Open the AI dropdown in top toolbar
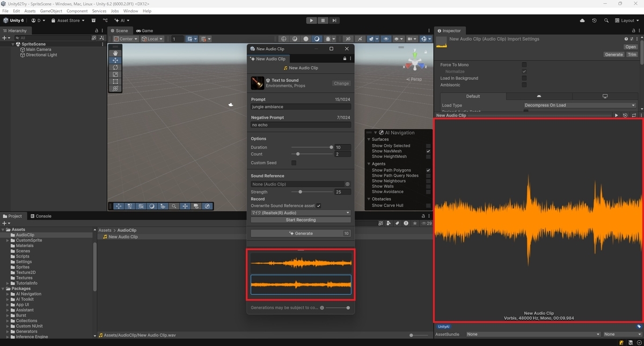This screenshot has width=644, height=346. [x=122, y=20]
